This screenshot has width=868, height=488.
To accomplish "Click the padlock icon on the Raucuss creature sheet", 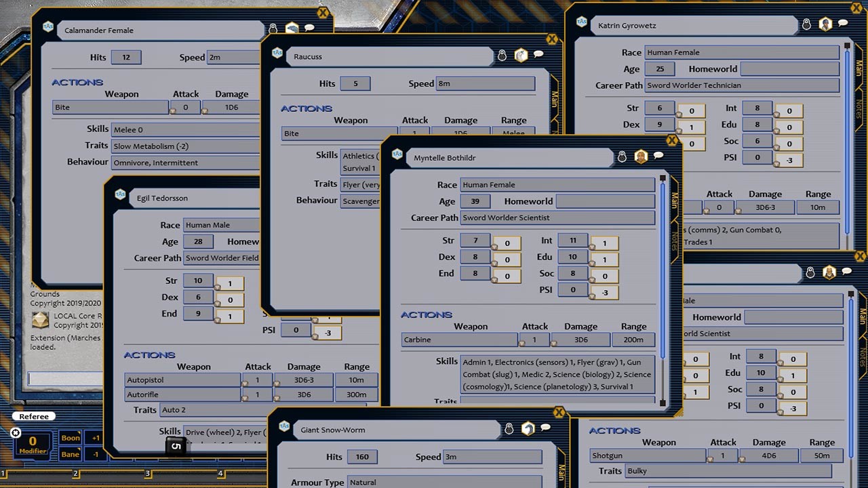I will pos(501,55).
